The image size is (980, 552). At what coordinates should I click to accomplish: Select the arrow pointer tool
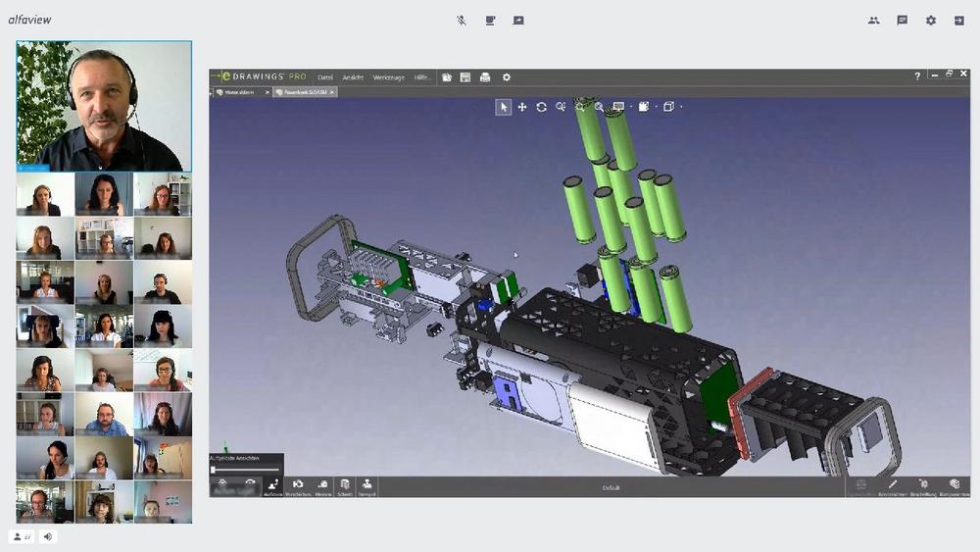[503, 107]
